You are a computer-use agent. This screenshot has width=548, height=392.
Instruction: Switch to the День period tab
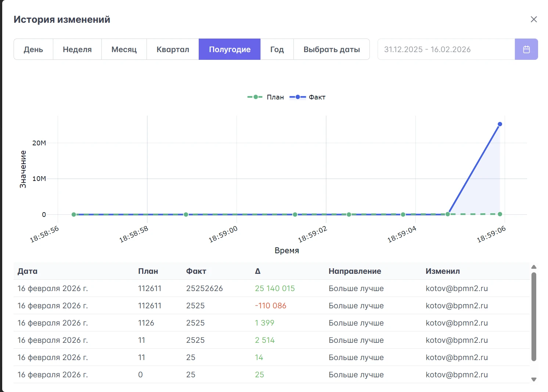point(33,49)
